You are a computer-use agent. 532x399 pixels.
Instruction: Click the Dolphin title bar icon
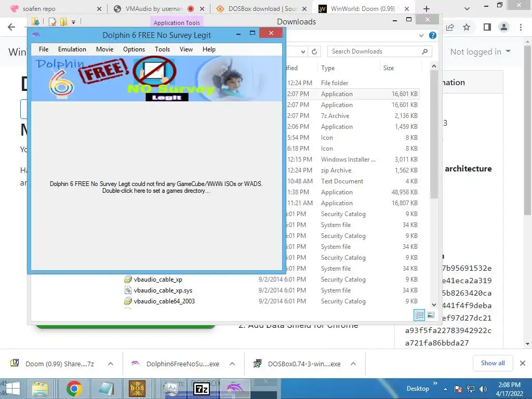pyautogui.click(x=36, y=34)
